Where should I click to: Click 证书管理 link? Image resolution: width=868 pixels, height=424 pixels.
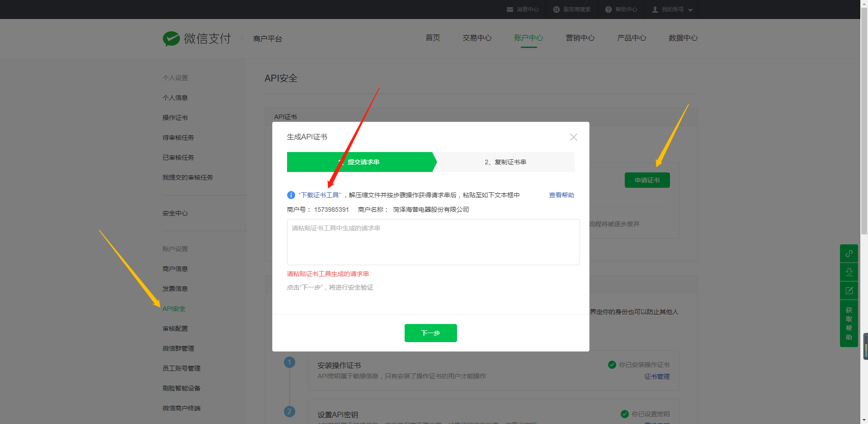click(x=657, y=376)
